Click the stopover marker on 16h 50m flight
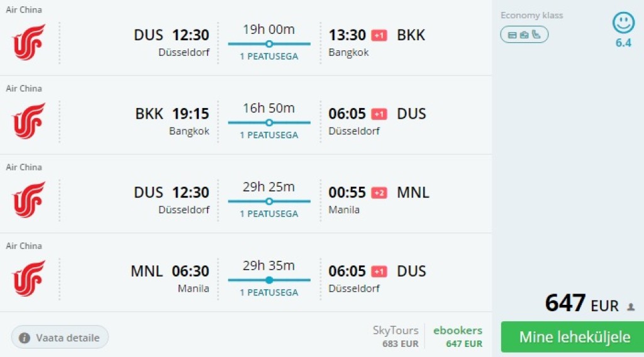 [269, 123]
